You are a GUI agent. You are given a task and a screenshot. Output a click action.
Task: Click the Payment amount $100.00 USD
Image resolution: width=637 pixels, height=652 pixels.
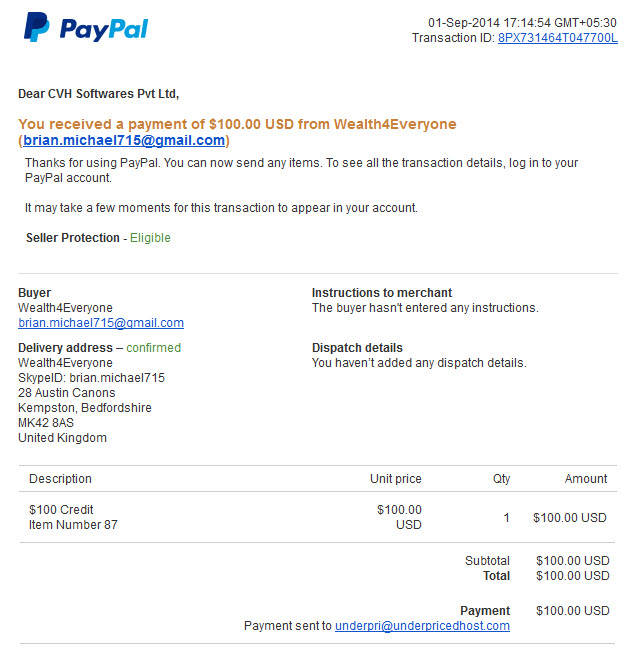point(573,610)
